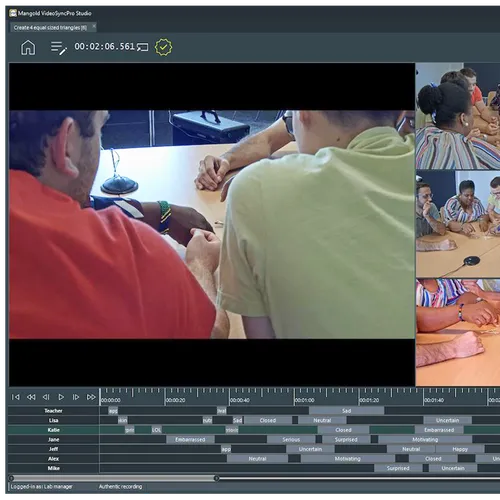Click the 00:00:40 mark on the time ruler
500x500 pixels.
(x=240, y=400)
